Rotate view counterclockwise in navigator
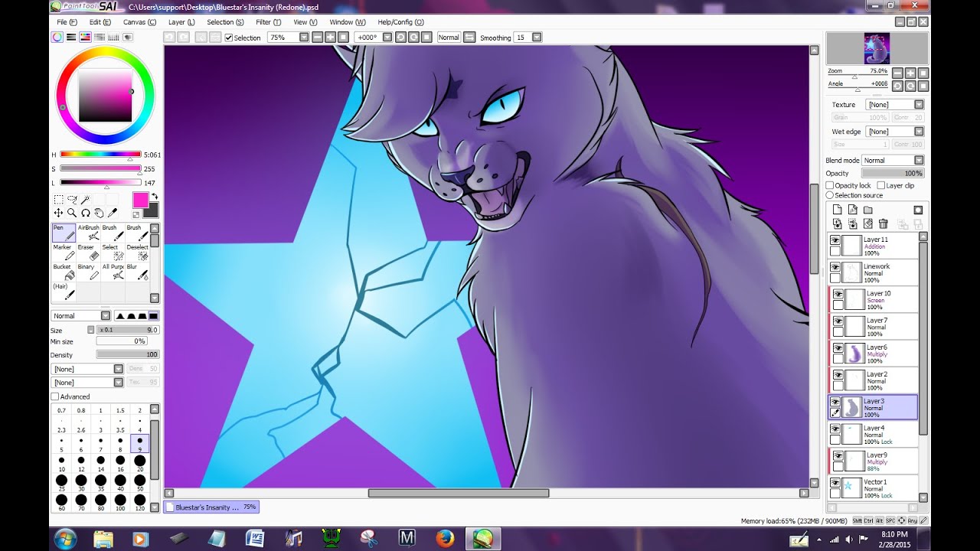This screenshot has width=980, height=551. 897,86
